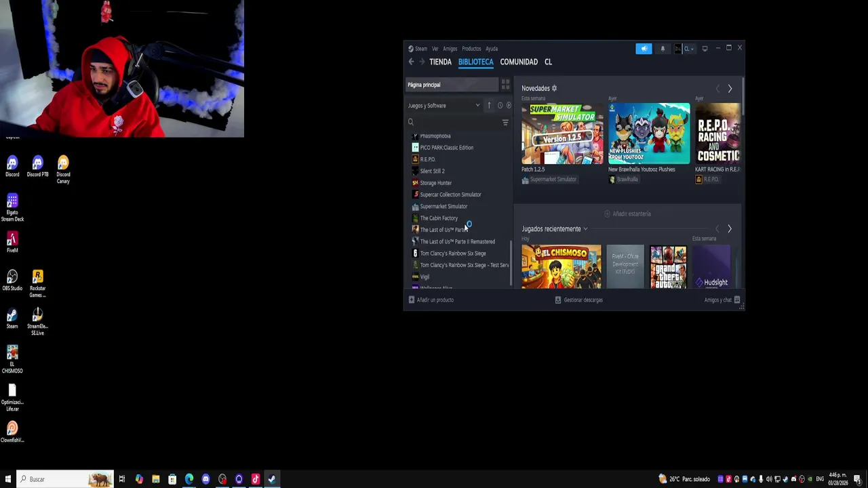Click the library search field

453,122
